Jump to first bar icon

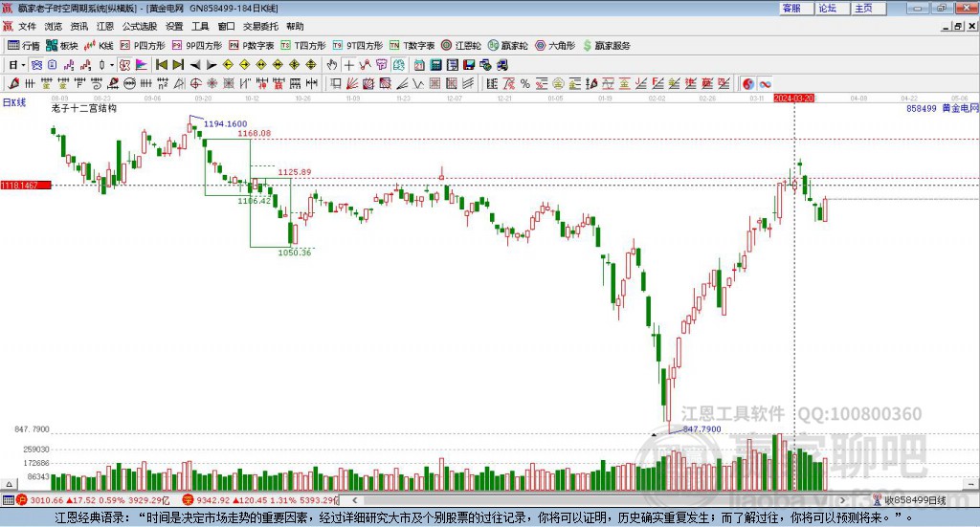click(x=161, y=65)
